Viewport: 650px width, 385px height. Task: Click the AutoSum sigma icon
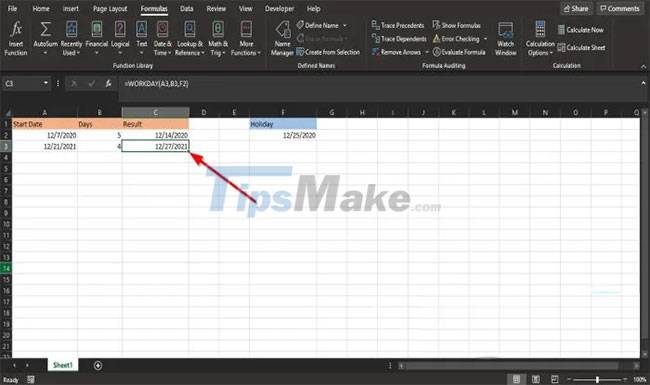click(45, 29)
